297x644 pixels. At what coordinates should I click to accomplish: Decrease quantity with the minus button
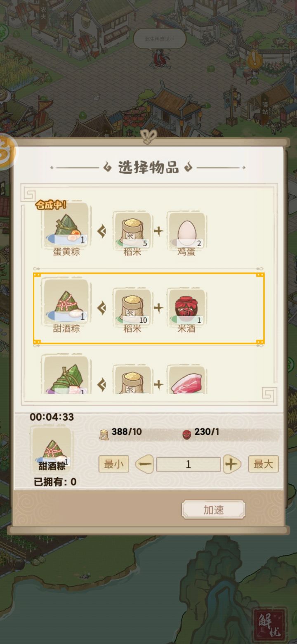[x=144, y=464]
